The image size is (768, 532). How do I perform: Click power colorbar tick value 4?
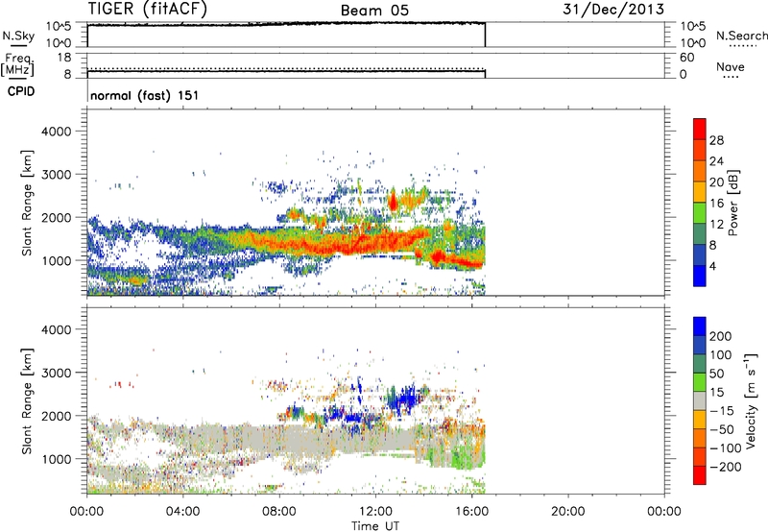(x=712, y=266)
